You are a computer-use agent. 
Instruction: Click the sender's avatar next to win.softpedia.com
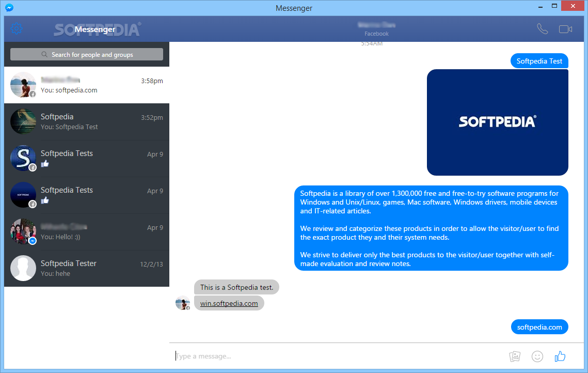coord(183,303)
